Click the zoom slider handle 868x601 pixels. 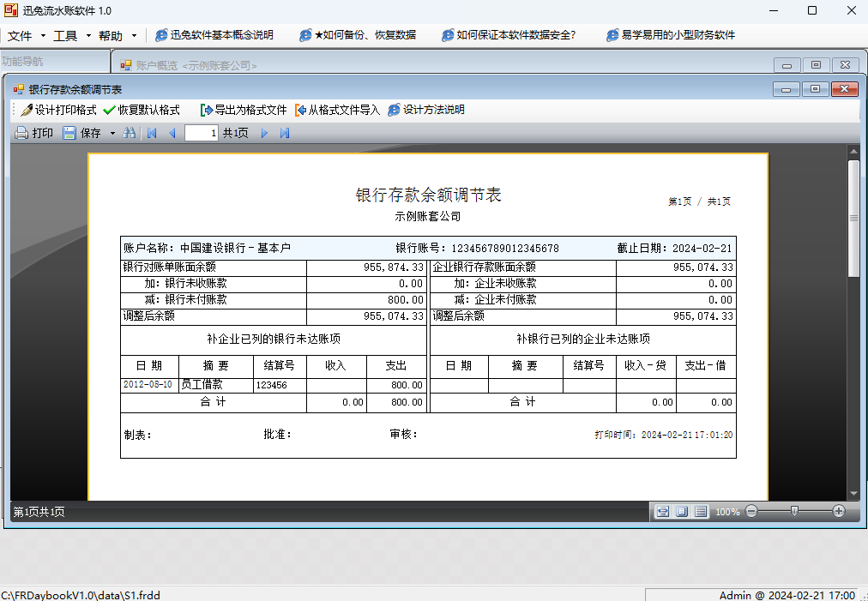(794, 511)
